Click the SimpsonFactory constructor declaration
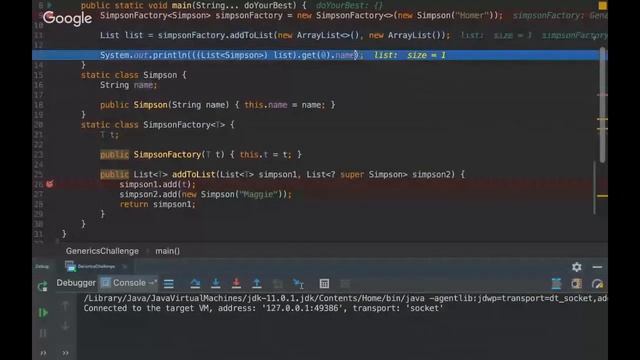This screenshot has width=640, height=360. coord(201,154)
